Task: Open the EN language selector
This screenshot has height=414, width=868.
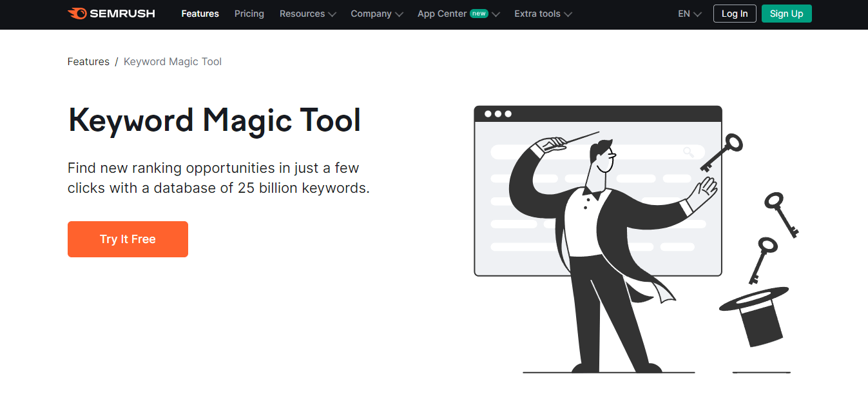Action: tap(690, 14)
